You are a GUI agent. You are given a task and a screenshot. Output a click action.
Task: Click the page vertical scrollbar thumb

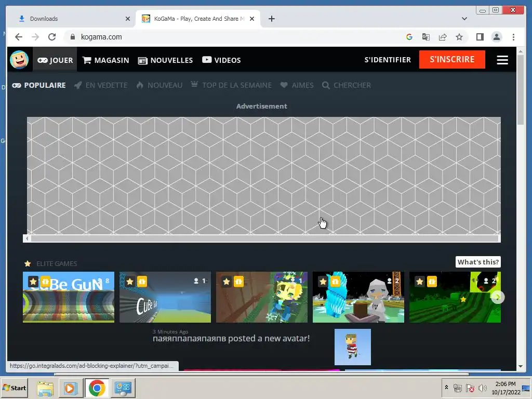pyautogui.click(x=521, y=90)
